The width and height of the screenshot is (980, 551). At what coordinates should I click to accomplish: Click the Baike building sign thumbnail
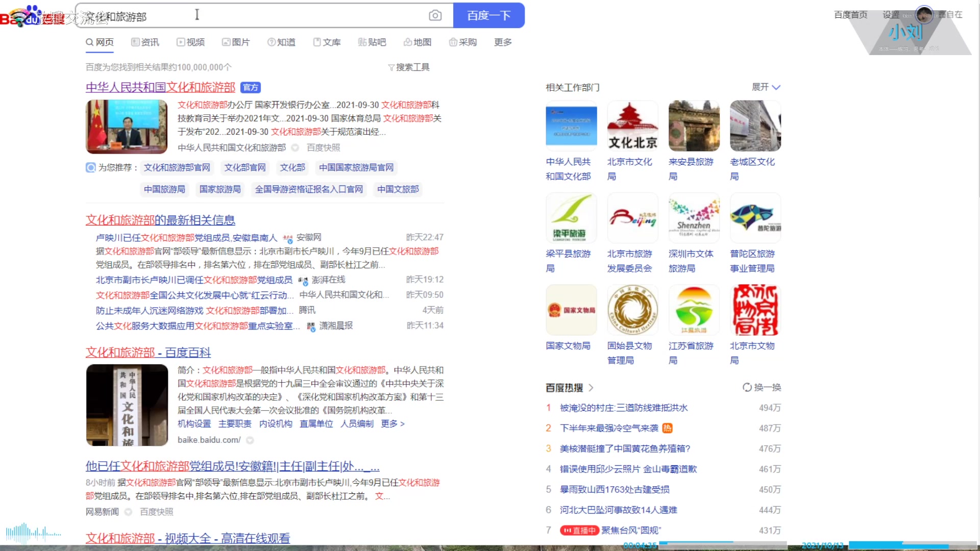click(x=127, y=405)
